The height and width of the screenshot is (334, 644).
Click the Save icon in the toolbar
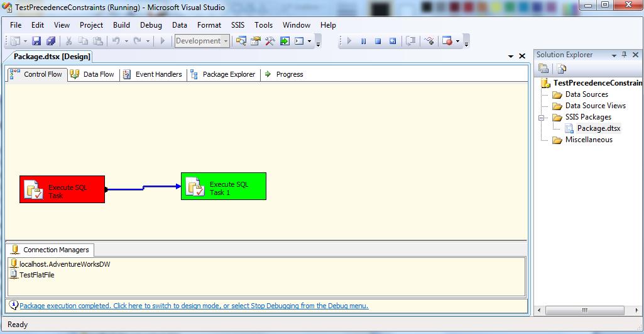pos(36,42)
